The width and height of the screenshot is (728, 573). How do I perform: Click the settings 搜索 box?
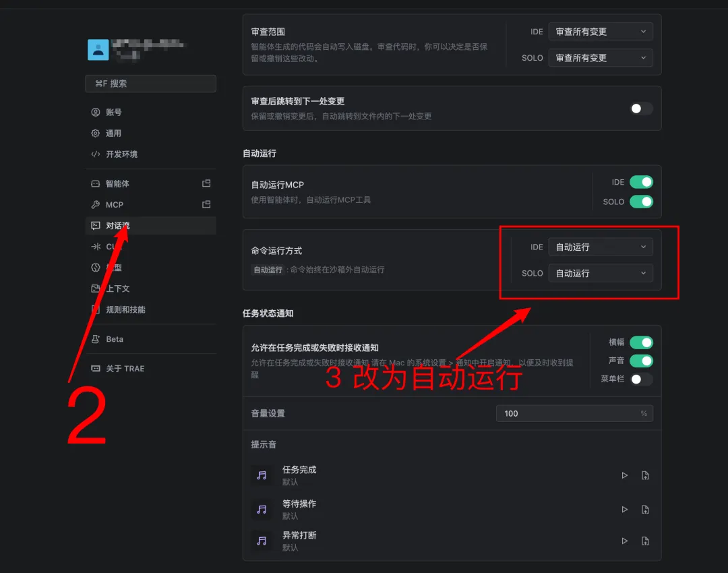pyautogui.click(x=151, y=84)
